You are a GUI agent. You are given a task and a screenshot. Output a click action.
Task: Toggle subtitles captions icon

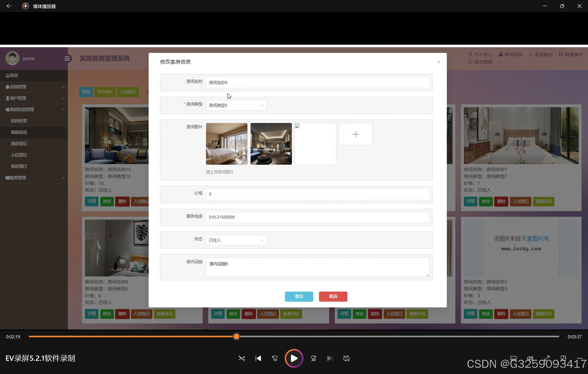click(x=513, y=358)
